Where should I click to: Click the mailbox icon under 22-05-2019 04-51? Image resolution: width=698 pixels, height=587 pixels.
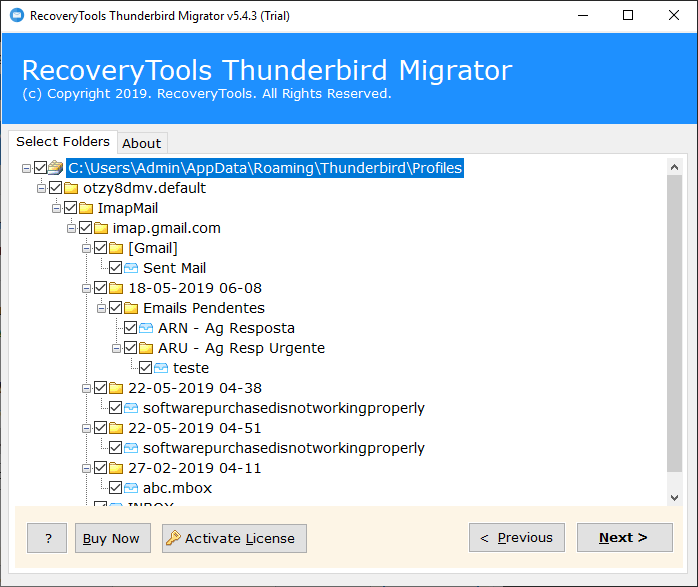pyautogui.click(x=131, y=448)
